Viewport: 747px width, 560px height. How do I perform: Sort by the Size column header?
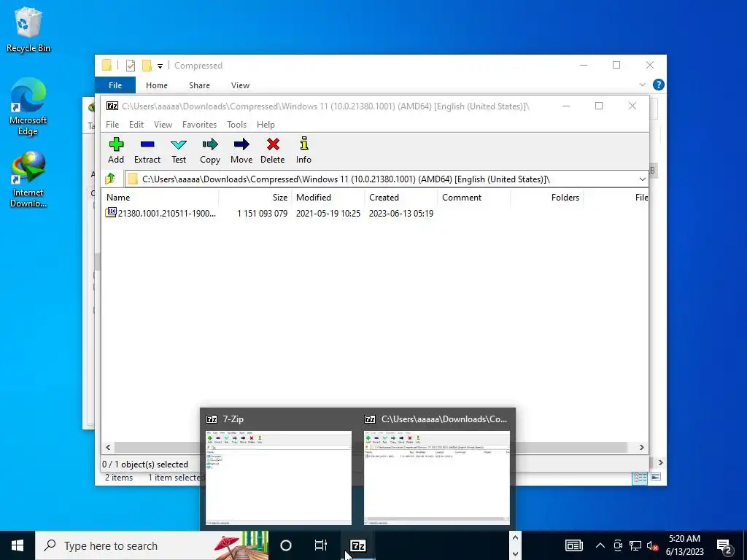coord(255,197)
